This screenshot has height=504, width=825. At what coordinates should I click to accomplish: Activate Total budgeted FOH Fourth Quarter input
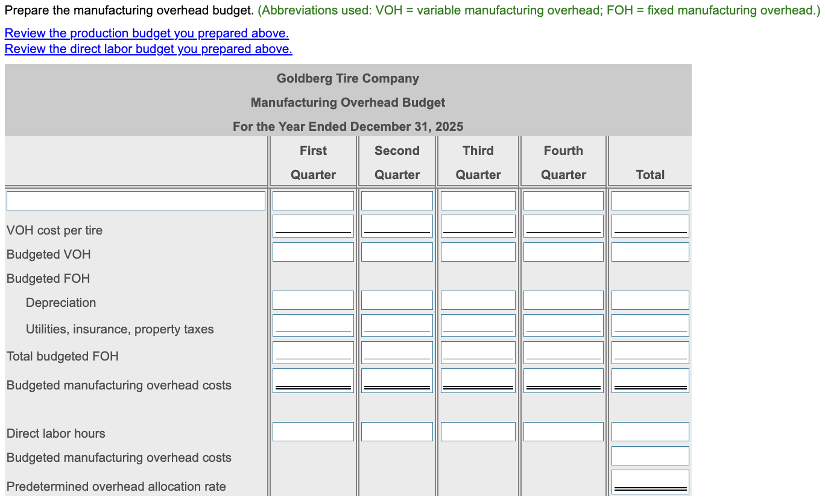click(x=563, y=352)
